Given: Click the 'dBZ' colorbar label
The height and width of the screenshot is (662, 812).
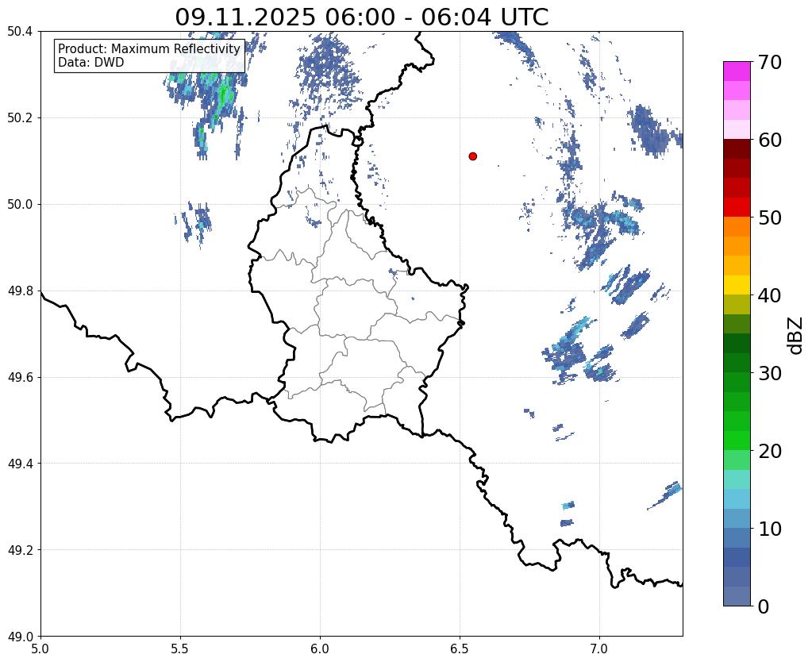Looking at the screenshot, I should point(796,336).
